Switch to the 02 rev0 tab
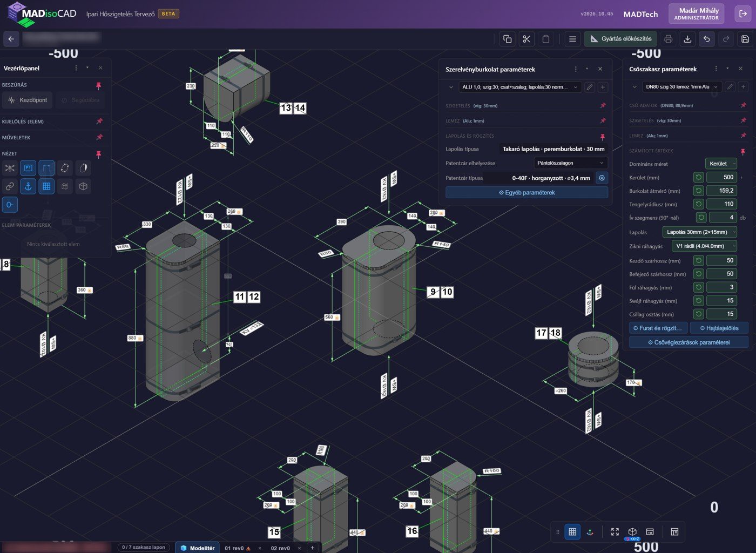Image resolution: width=756 pixels, height=553 pixels. pyautogui.click(x=280, y=548)
